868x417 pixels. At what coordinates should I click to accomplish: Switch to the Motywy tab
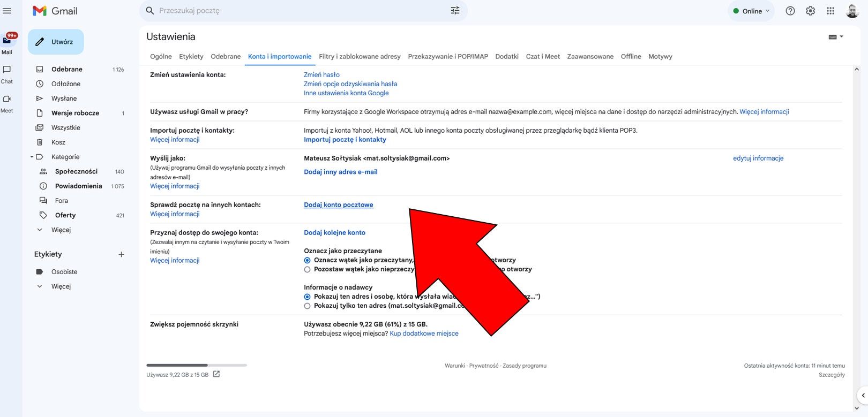point(660,56)
